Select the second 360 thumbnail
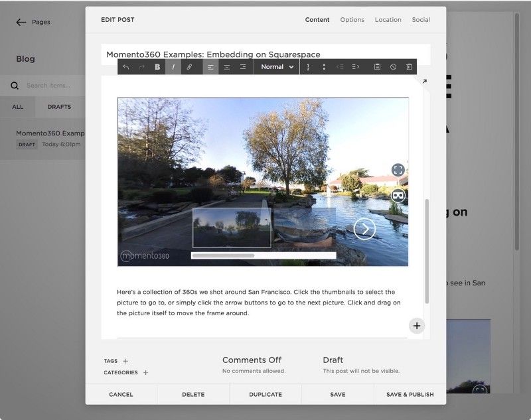 [x=304, y=228]
